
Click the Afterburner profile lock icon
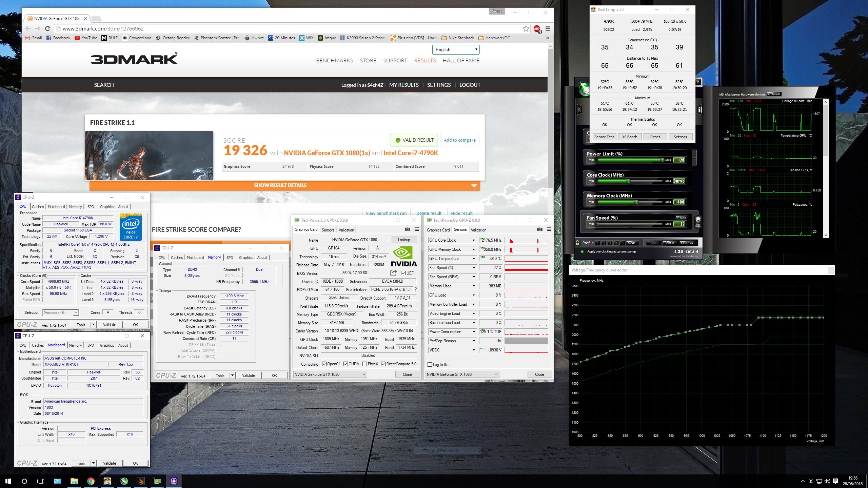click(577, 243)
